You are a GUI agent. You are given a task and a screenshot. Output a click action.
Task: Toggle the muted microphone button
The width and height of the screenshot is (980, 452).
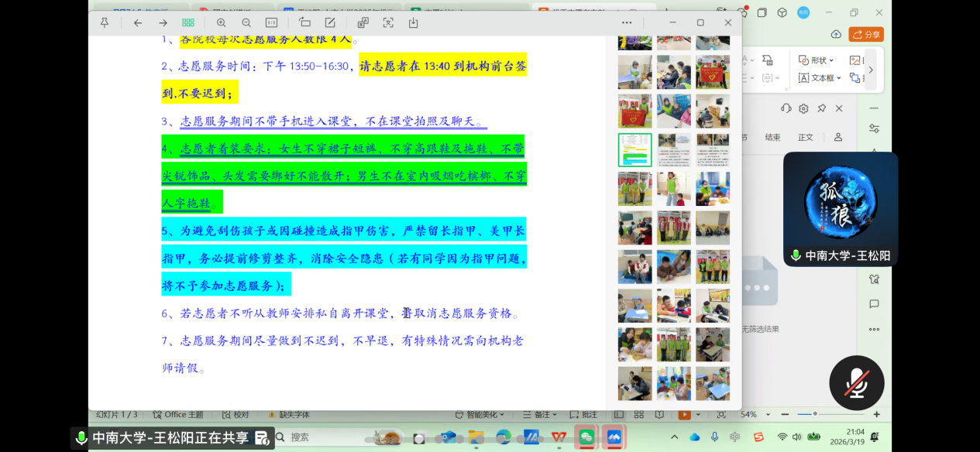pos(856,383)
